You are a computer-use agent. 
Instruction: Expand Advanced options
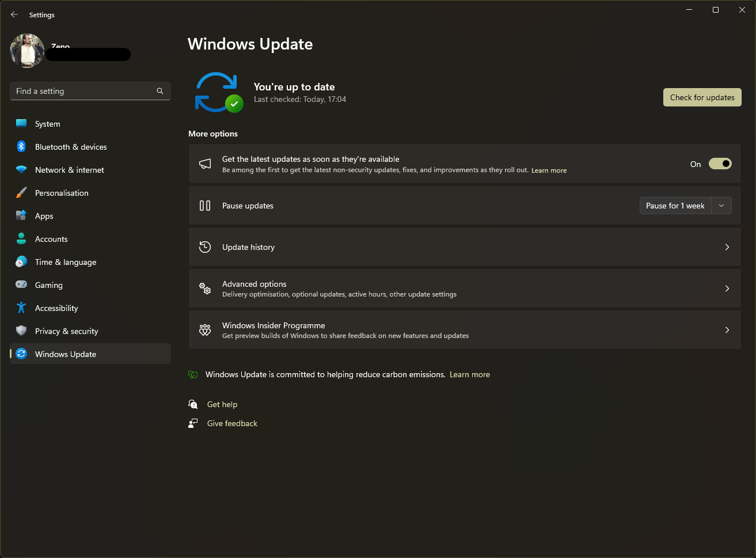click(x=465, y=288)
